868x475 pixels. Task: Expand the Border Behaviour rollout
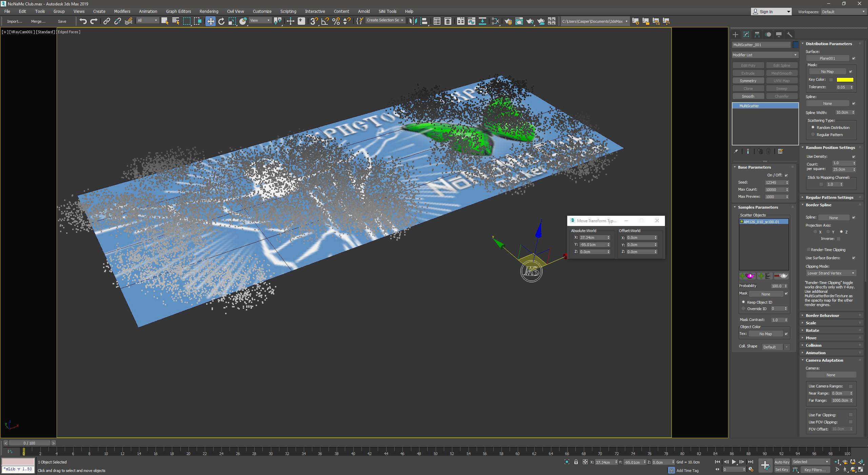pyautogui.click(x=831, y=316)
